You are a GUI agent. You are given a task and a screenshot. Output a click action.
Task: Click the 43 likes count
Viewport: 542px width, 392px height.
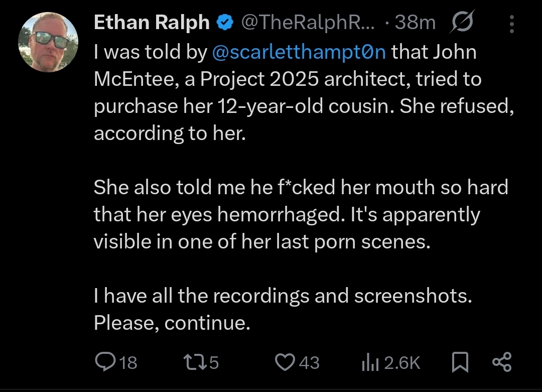[x=309, y=362]
